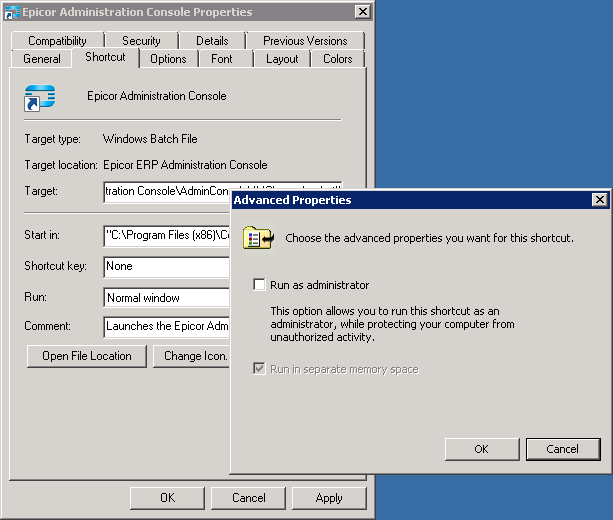Click Cancel in the Properties window
Viewport: 613px width, 520px height.
[x=249, y=498]
